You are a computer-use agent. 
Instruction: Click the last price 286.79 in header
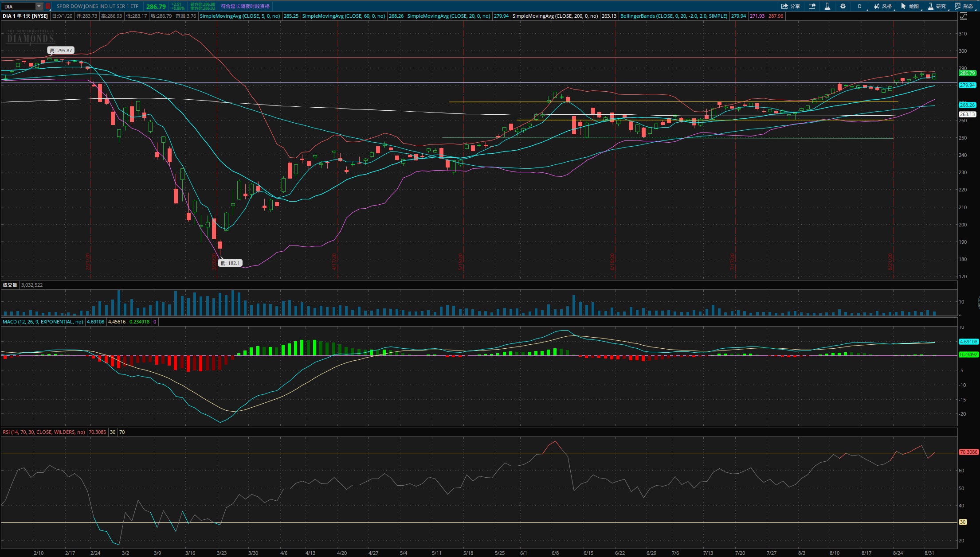click(156, 6)
